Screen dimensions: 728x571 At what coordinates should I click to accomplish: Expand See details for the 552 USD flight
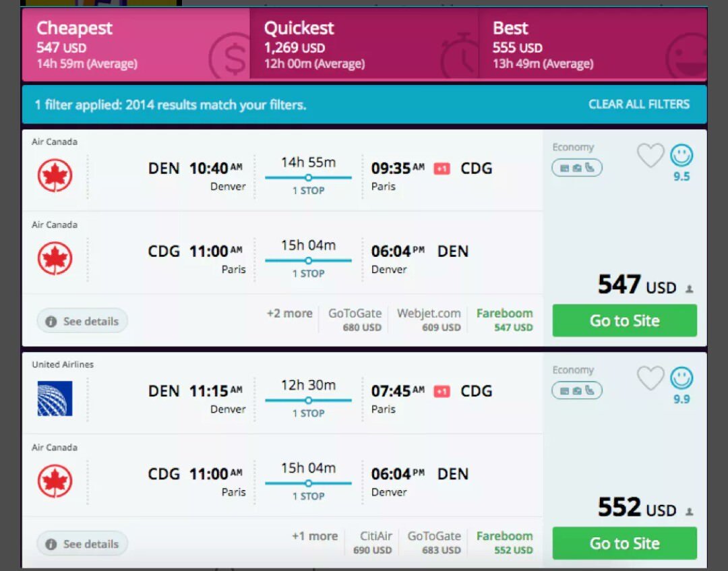82,543
